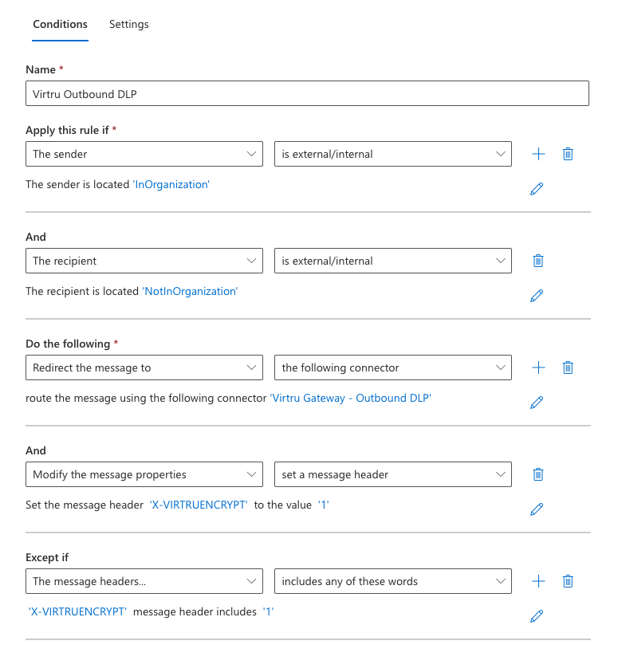Select the Conditions tab

(60, 24)
